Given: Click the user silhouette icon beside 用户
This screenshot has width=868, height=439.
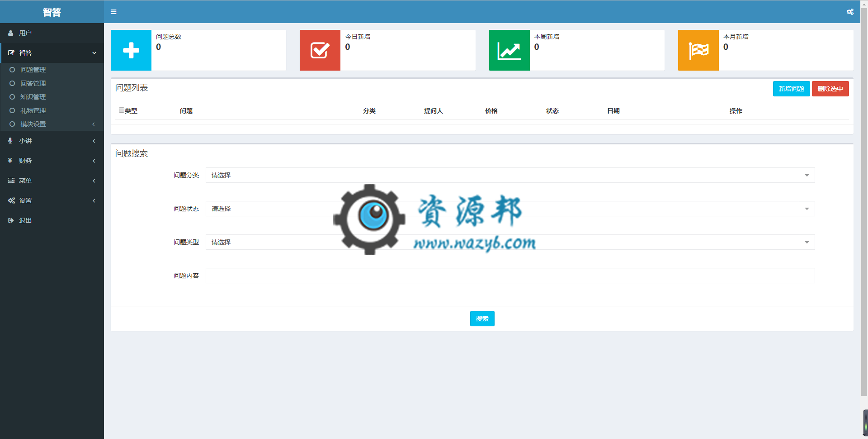Looking at the screenshot, I should coord(11,33).
